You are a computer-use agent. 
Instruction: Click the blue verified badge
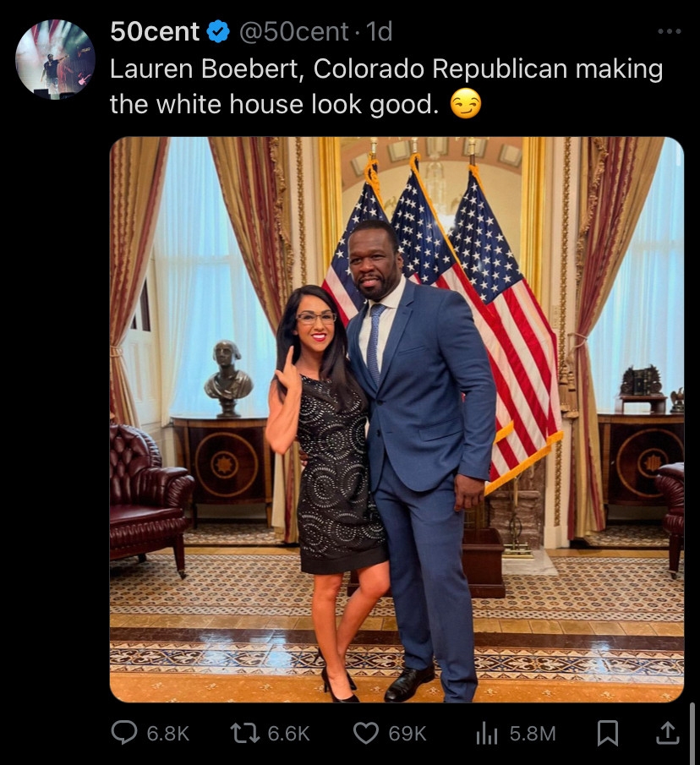pyautogui.click(x=218, y=32)
